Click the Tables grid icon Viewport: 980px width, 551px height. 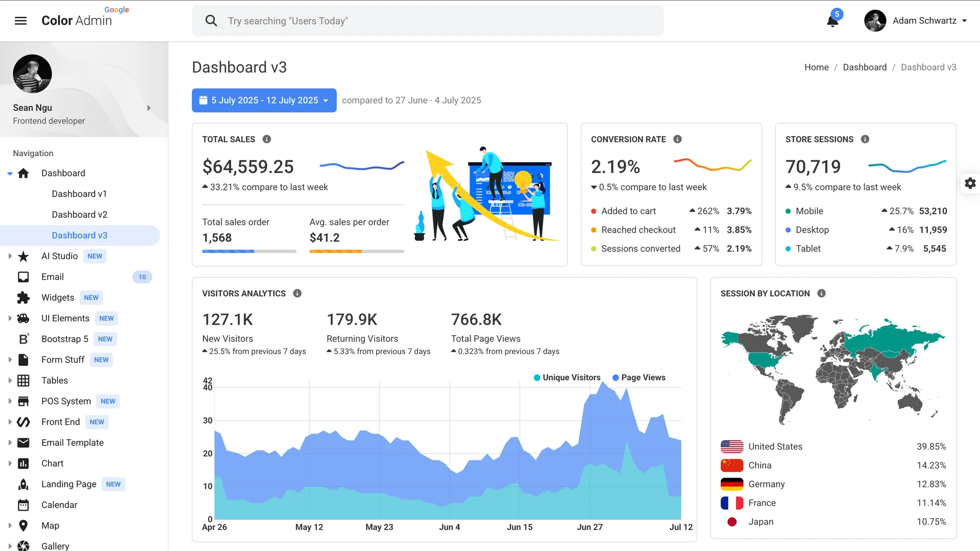click(x=23, y=381)
